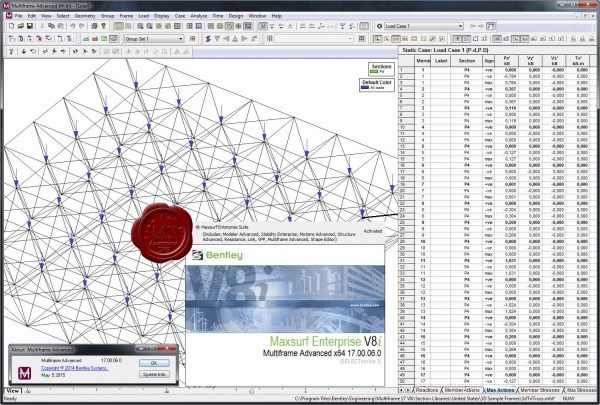Click the Multiframe M icon in menu bar
This screenshot has height=405, width=600.
(x=9, y=16)
